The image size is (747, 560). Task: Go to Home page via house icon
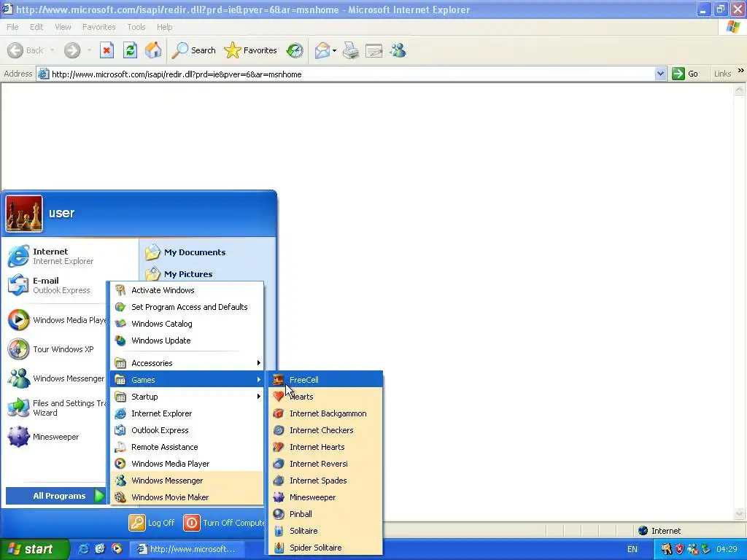[153, 50]
